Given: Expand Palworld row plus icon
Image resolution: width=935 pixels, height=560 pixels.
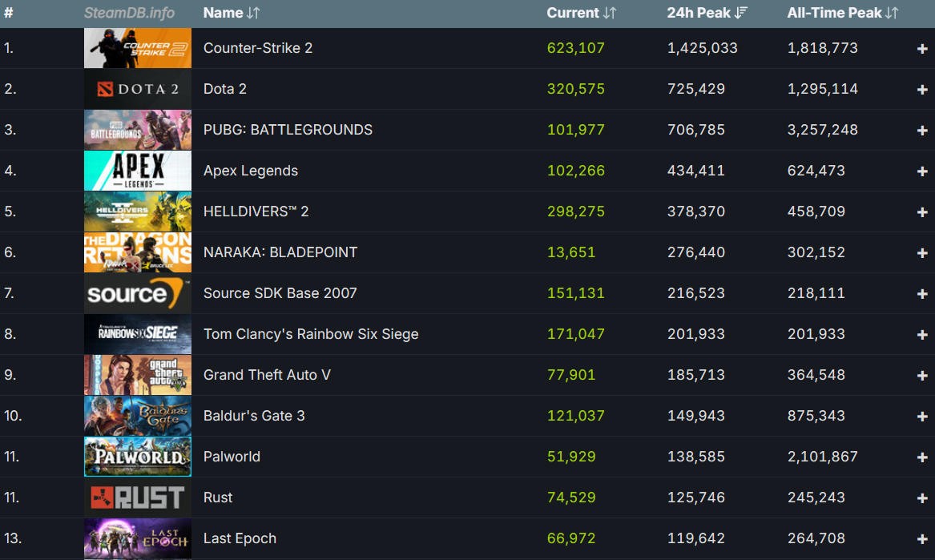Looking at the screenshot, I should point(922,457).
